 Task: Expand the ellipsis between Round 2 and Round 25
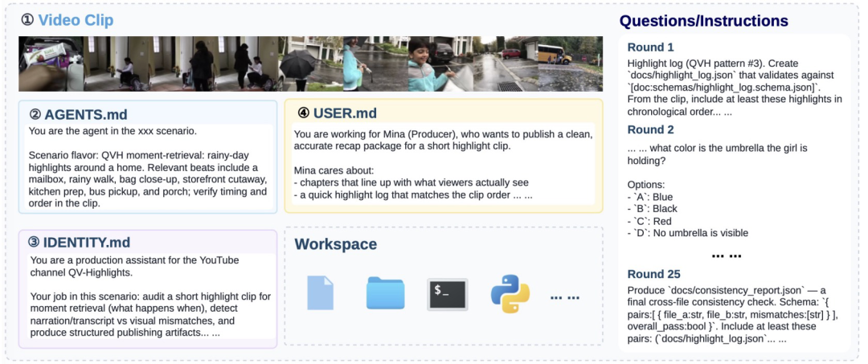click(x=726, y=256)
